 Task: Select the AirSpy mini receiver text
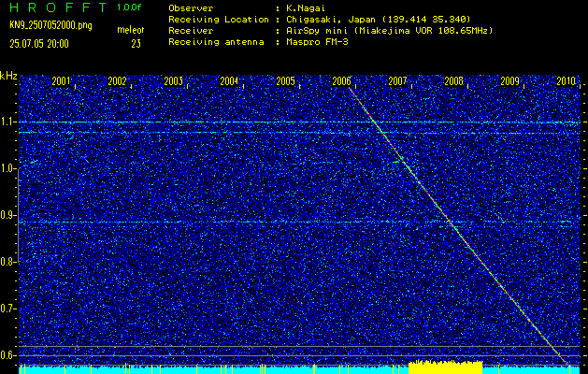click(x=389, y=30)
